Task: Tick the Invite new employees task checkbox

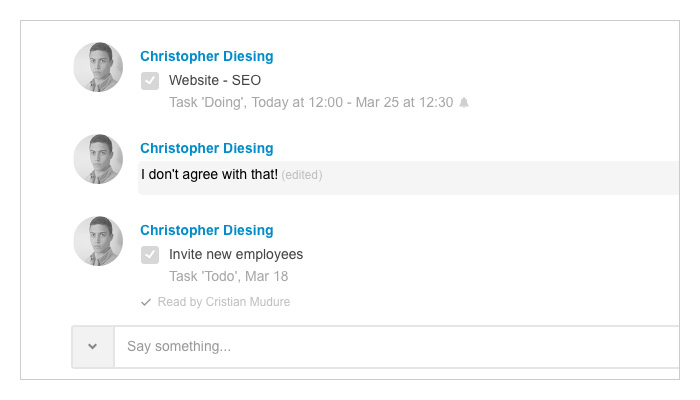Action: pos(150,255)
